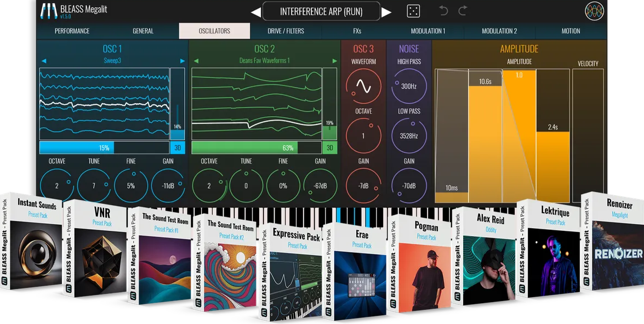Switch to the DRIVE / FILTERS tab
644x324 pixels.
point(286,31)
